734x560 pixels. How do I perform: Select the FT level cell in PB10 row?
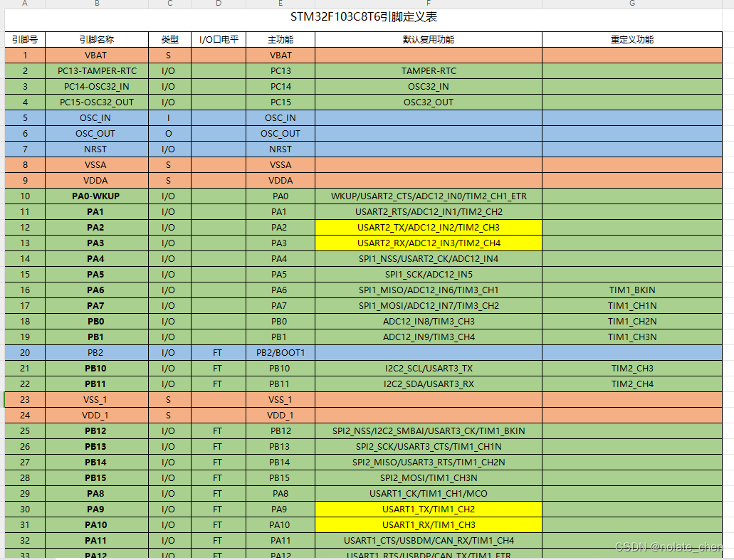point(219,369)
